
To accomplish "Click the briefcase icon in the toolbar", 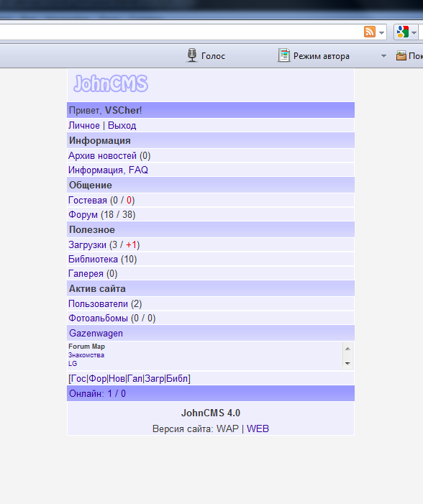I will click(x=401, y=56).
